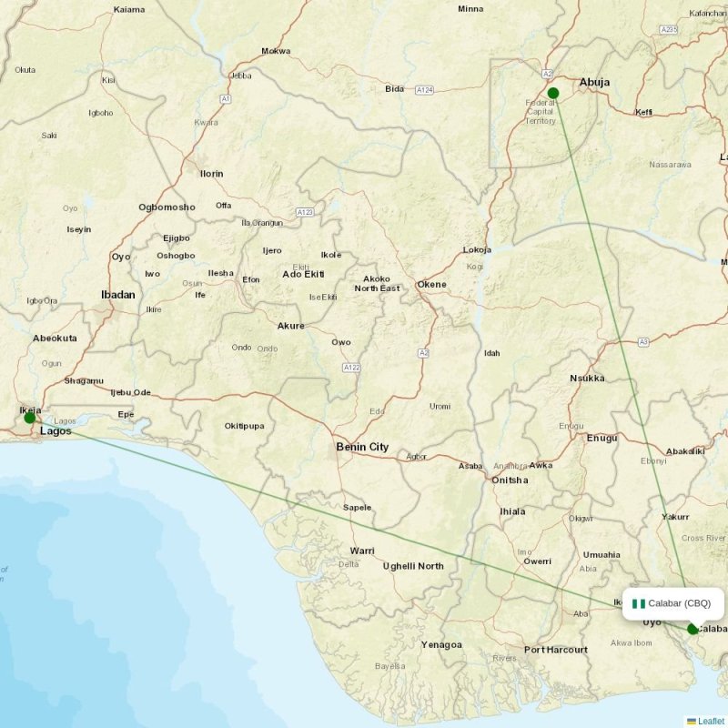Click the Enugu city label
The height and width of the screenshot is (728, 728).
[602, 438]
